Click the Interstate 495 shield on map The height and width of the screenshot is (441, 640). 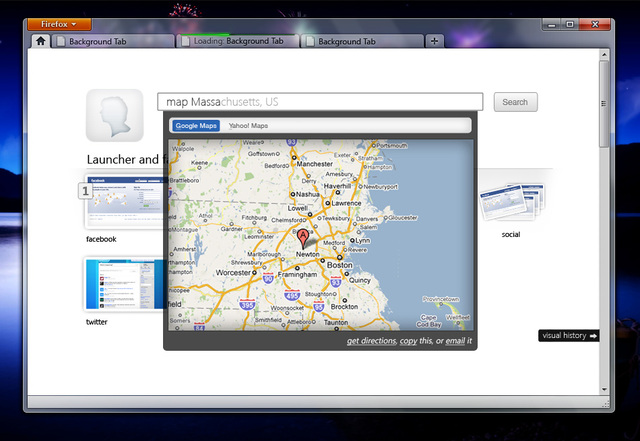click(292, 294)
